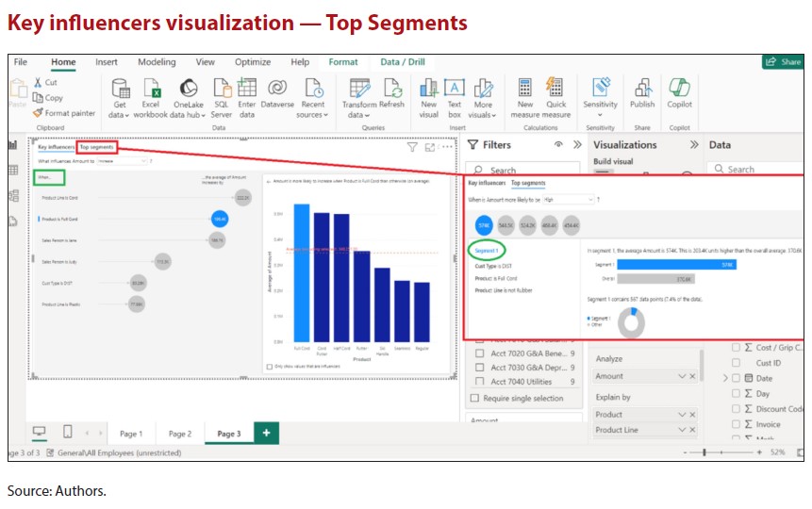The width and height of the screenshot is (812, 509).
Task: Expand the Date field in Data pane
Action: tap(725, 378)
